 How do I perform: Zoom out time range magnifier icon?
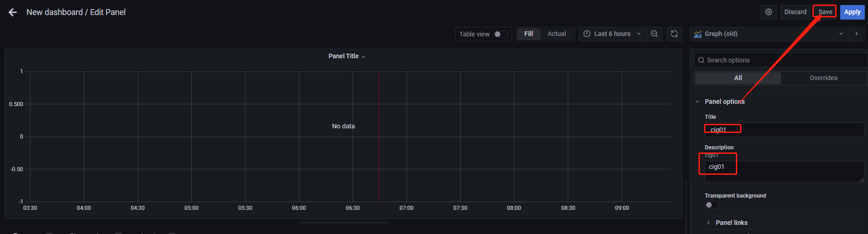(654, 34)
